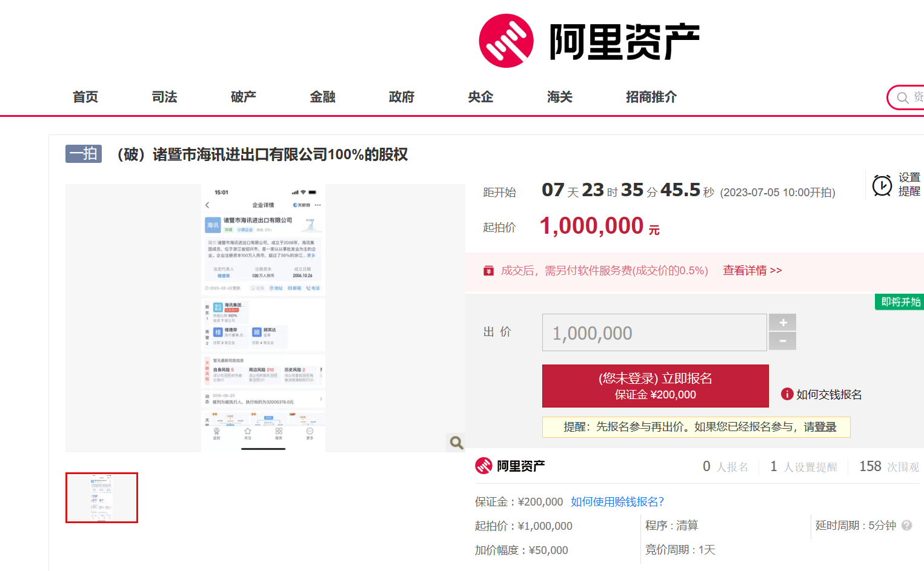Switch to the 金融 section

pyautogui.click(x=322, y=97)
